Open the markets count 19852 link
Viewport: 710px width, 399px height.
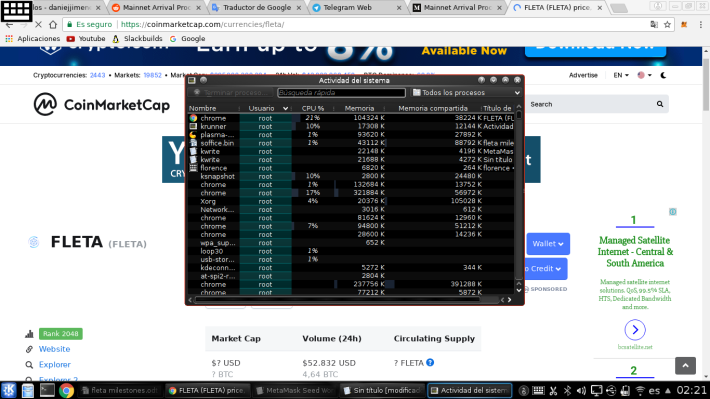tap(153, 76)
